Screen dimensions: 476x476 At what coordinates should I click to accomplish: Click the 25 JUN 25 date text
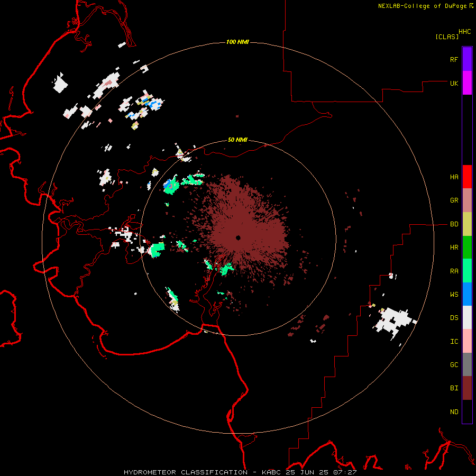click(309, 472)
